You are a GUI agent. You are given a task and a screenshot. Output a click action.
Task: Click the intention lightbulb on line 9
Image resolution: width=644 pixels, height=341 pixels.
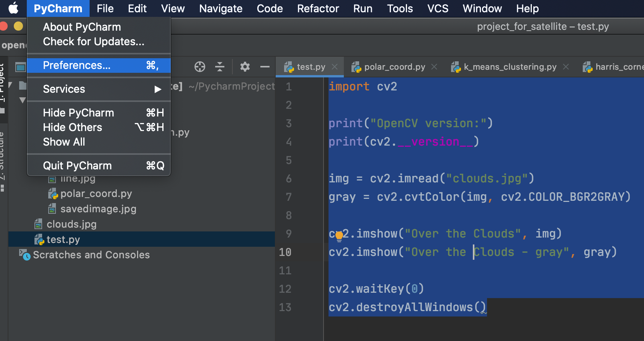click(339, 236)
